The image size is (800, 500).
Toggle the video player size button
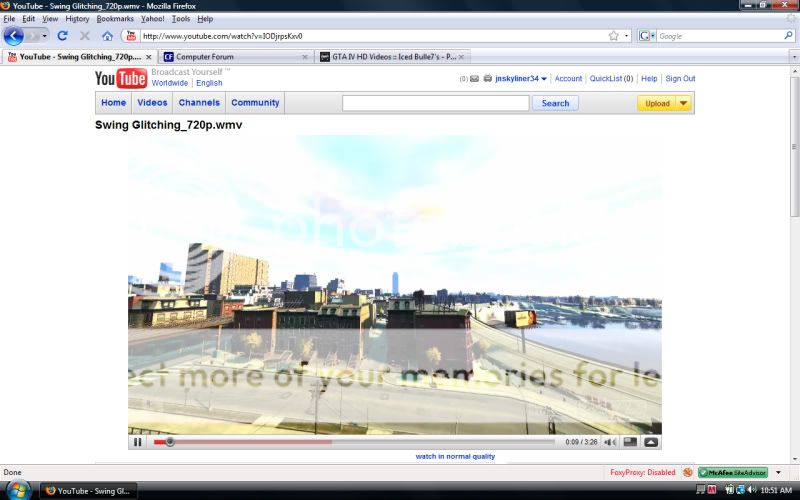[630, 442]
